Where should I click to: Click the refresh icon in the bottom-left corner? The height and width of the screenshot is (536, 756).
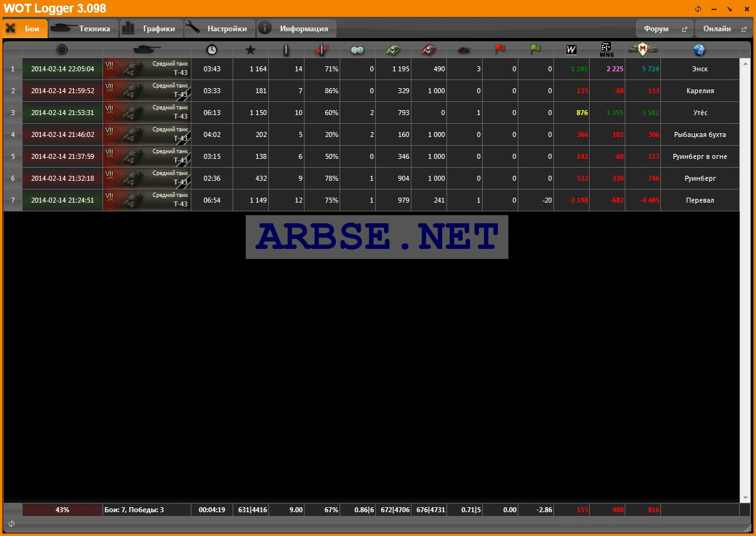pos(11,523)
